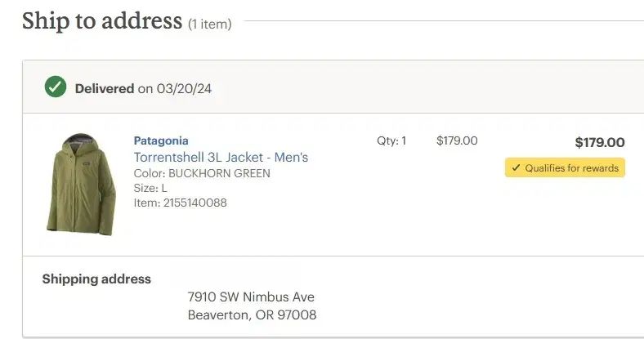The image size is (644, 339).
Task: Open the Patagonia brand link
Action: click(161, 141)
